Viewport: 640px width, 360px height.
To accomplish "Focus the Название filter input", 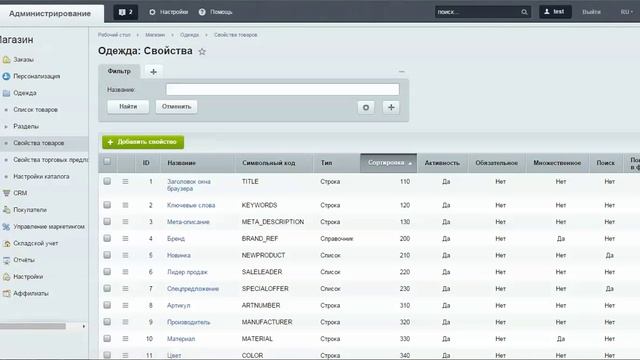I will coord(282,89).
